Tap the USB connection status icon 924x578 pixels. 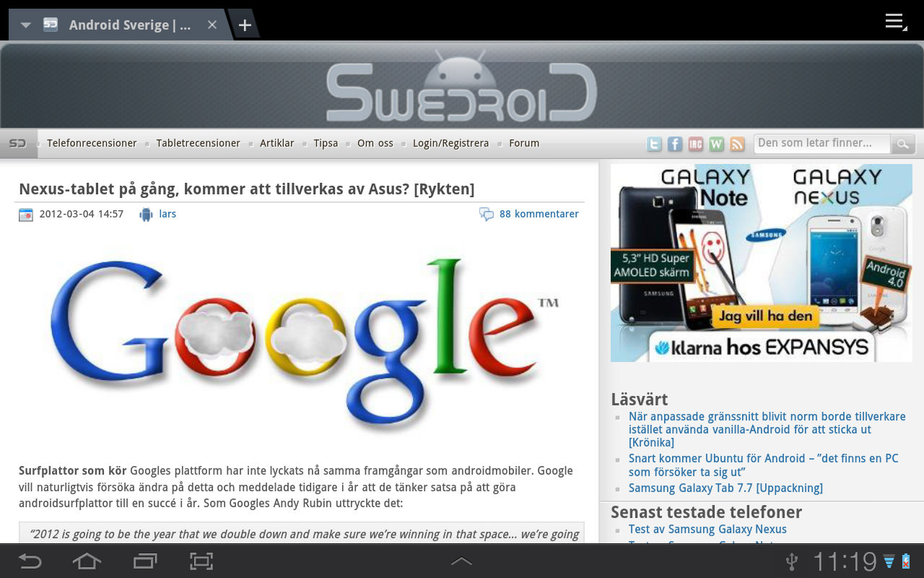792,561
